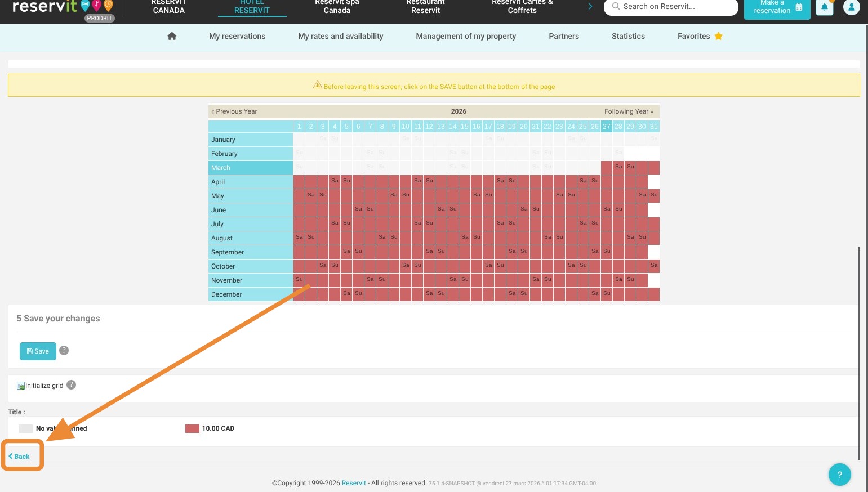Viewport: 868px width, 492px height.
Task: Select day 1 column header
Action: 299,127
